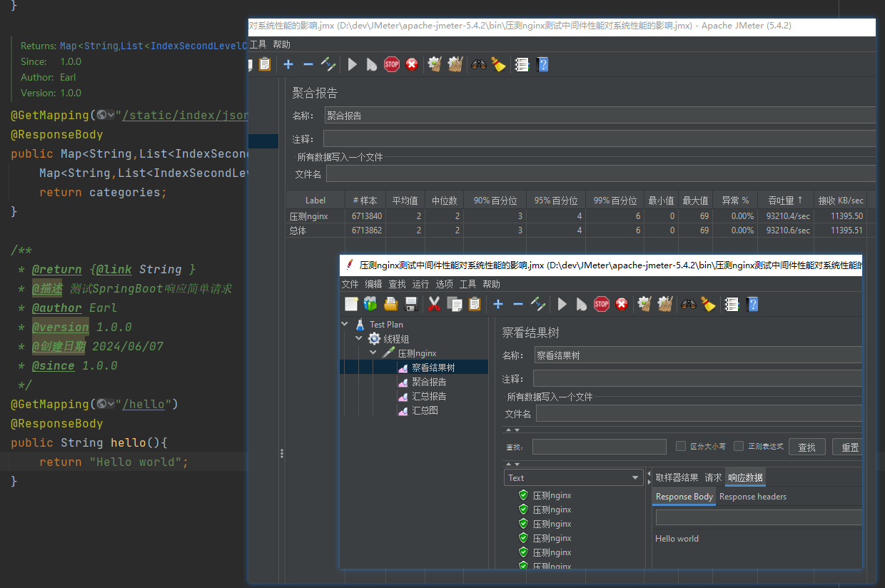Collapse the Test Plan tree node

tap(345, 324)
